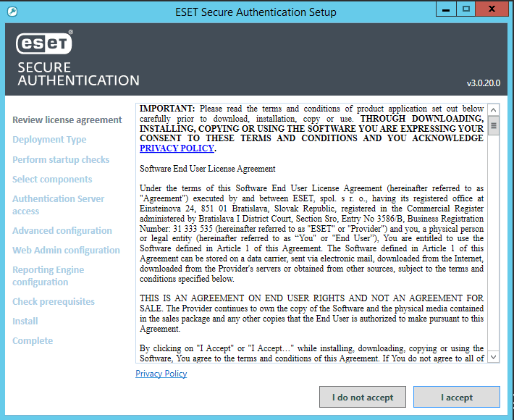Click the 'THIS IS AN AGREEMENT' paragraph
Viewport: 514px width, 420px height.
311,314
